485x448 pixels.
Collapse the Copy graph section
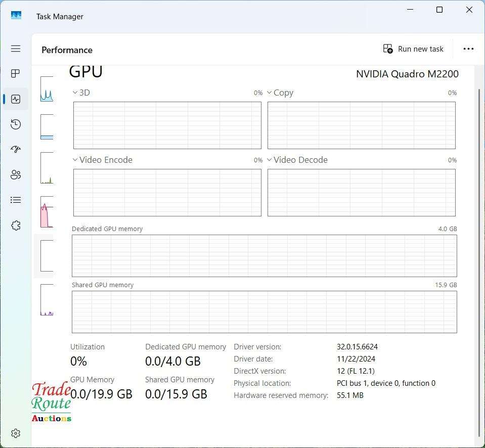click(269, 93)
